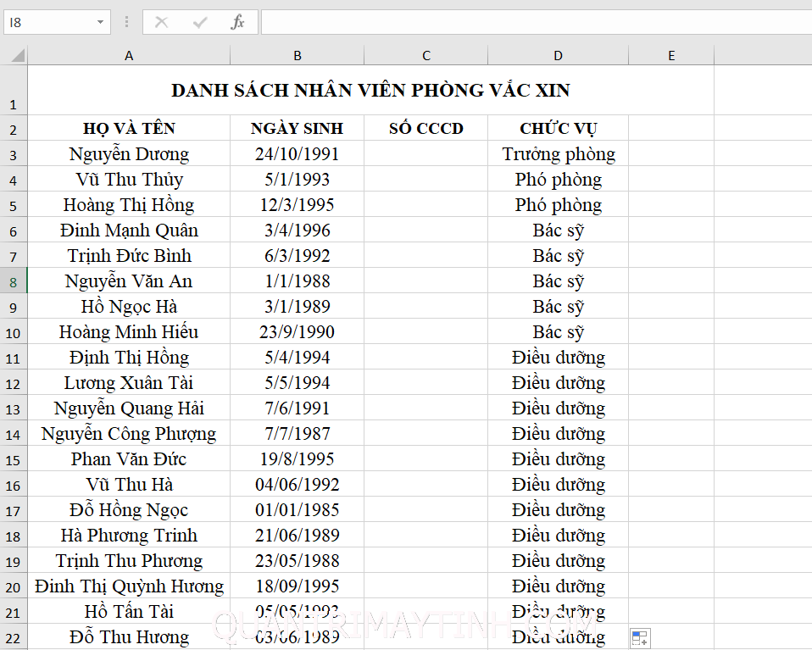
Task: Select column B header
Action: pos(298,55)
